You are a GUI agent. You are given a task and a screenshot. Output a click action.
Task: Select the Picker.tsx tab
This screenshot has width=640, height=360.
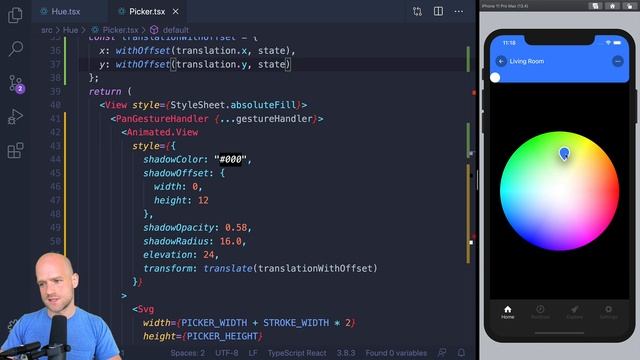click(147, 11)
